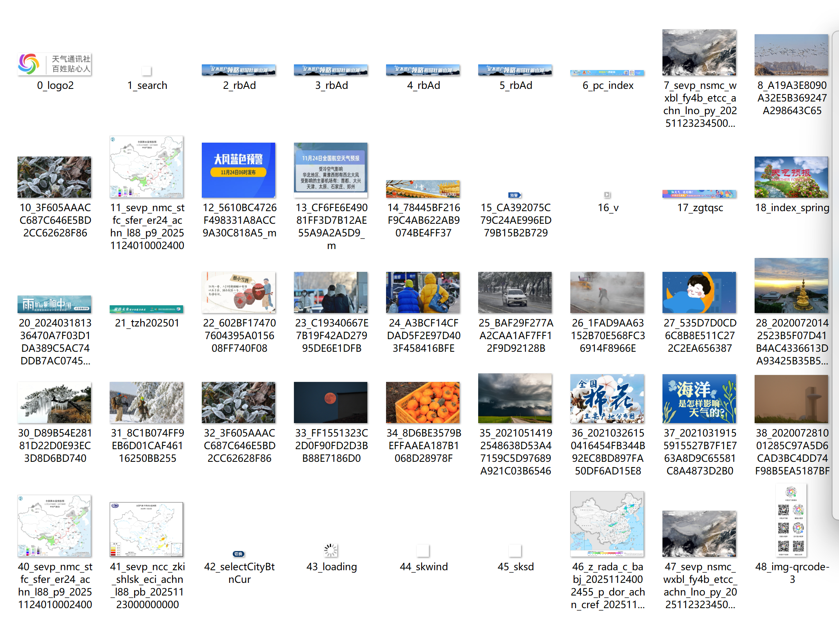Click the 6_pc_index banner file
Screen dimensions: 839x644
click(607, 73)
